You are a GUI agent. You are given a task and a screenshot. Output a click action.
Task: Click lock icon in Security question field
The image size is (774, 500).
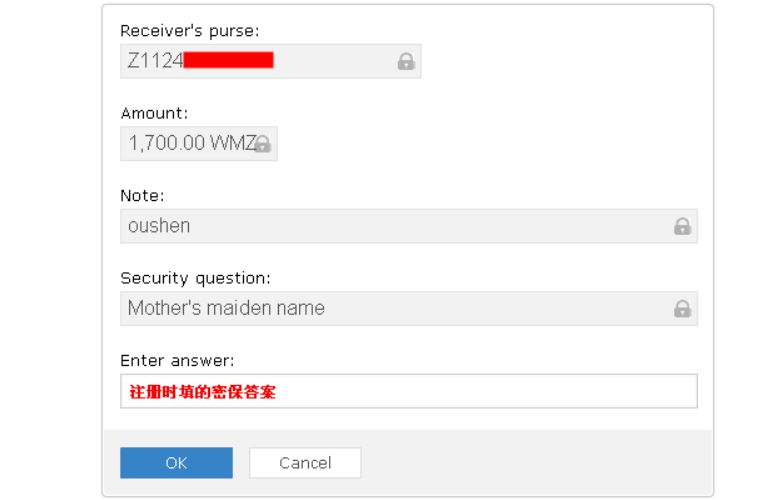pos(682,308)
